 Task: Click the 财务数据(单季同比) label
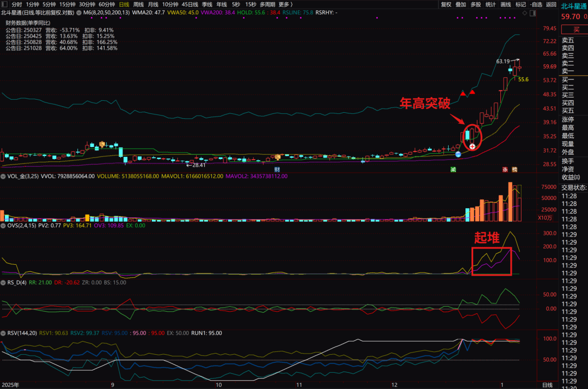(28, 23)
